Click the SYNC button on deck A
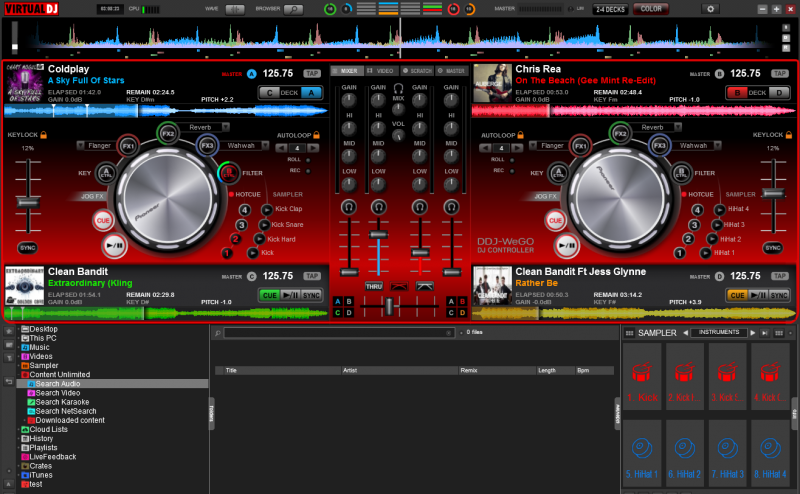The height and width of the screenshot is (494, 800). 28,248
